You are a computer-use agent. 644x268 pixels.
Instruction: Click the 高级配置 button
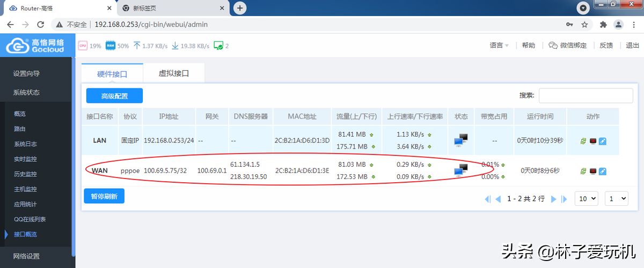pos(114,96)
